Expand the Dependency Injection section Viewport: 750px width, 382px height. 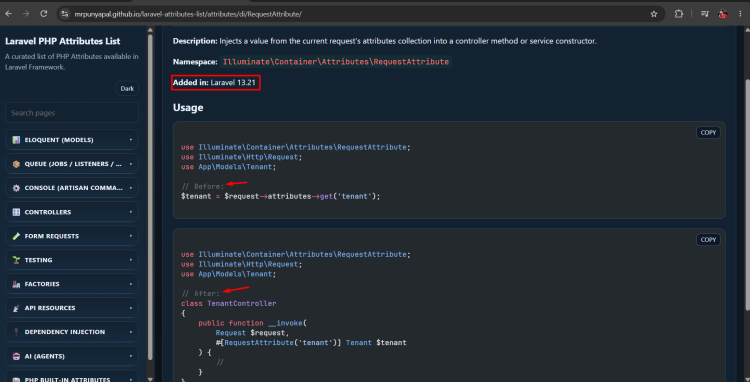(x=72, y=332)
